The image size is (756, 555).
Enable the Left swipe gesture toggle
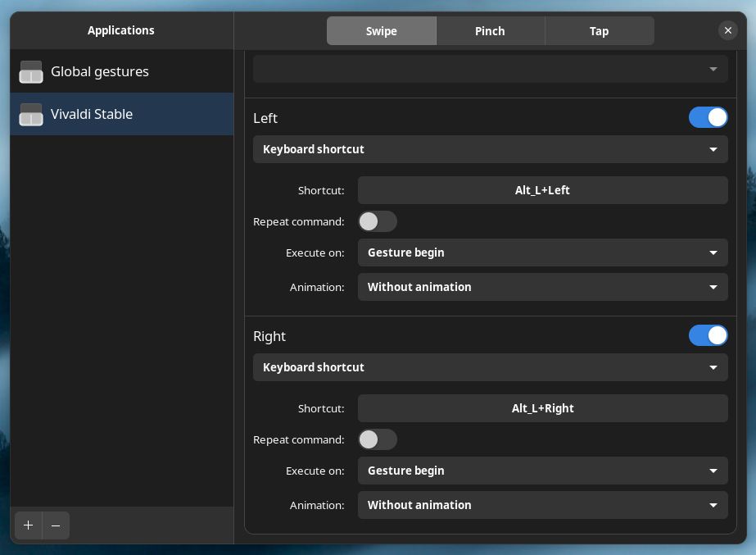[x=708, y=117]
